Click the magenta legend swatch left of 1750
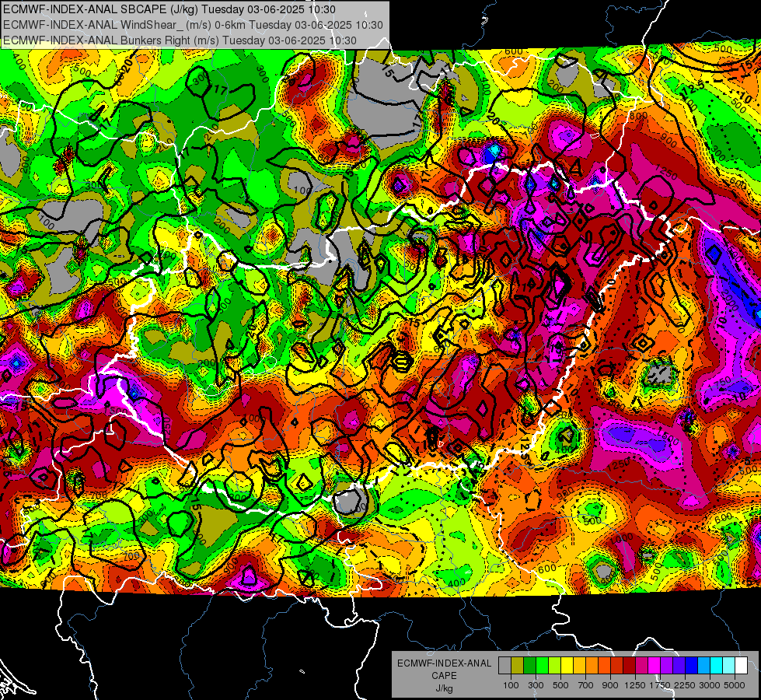The height and width of the screenshot is (700, 761). 655,665
